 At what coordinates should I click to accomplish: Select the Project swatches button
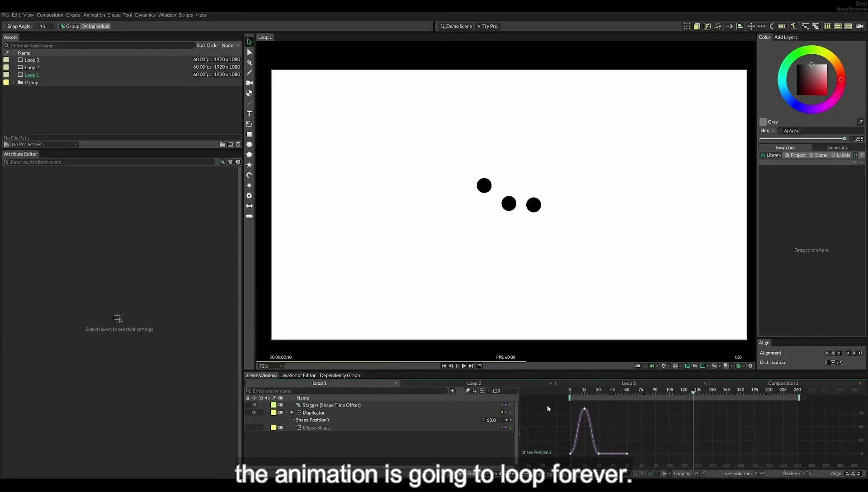coord(796,155)
